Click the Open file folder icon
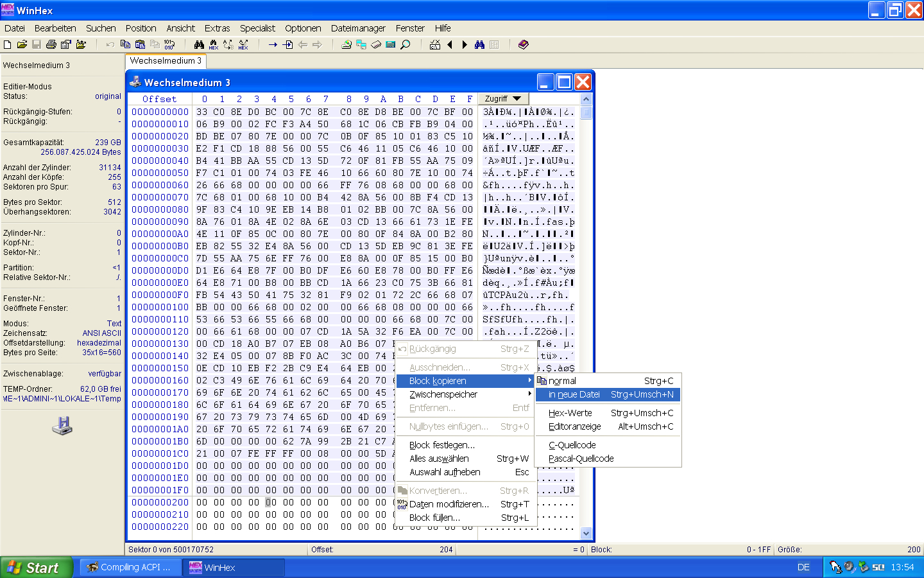The height and width of the screenshot is (578, 924). point(22,45)
